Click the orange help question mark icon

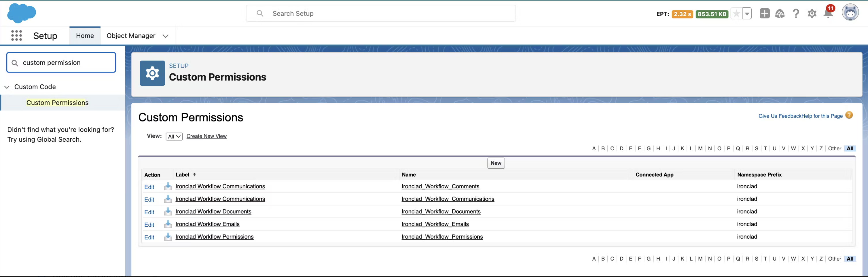pos(849,115)
